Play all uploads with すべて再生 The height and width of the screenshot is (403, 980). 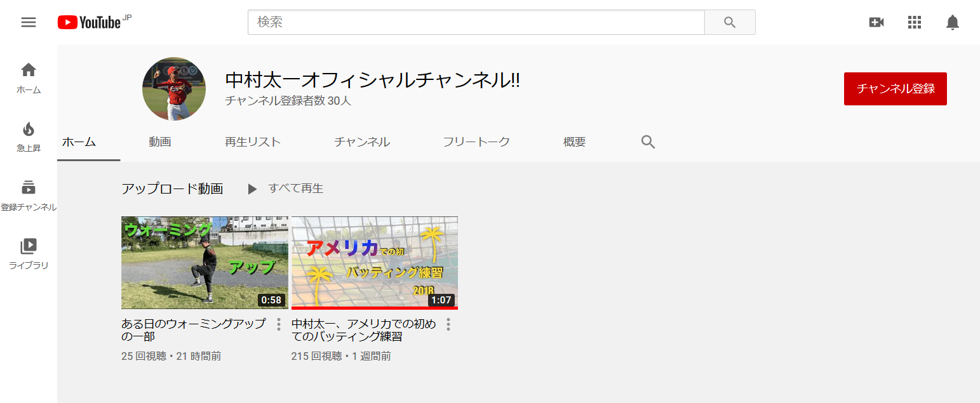286,188
